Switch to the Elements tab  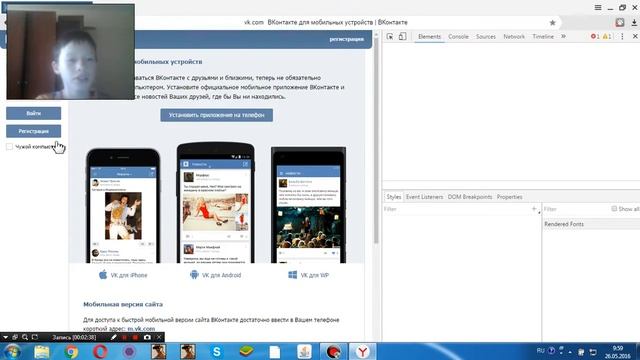pyautogui.click(x=429, y=36)
